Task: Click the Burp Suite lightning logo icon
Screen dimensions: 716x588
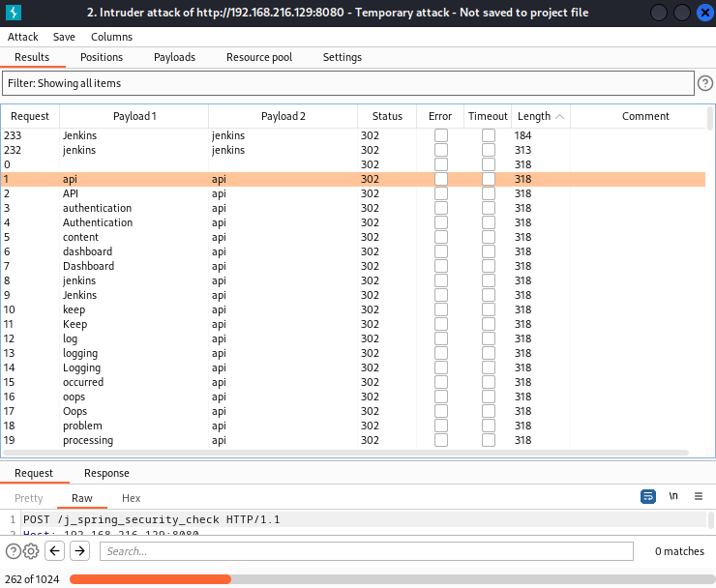Action: [x=14, y=13]
